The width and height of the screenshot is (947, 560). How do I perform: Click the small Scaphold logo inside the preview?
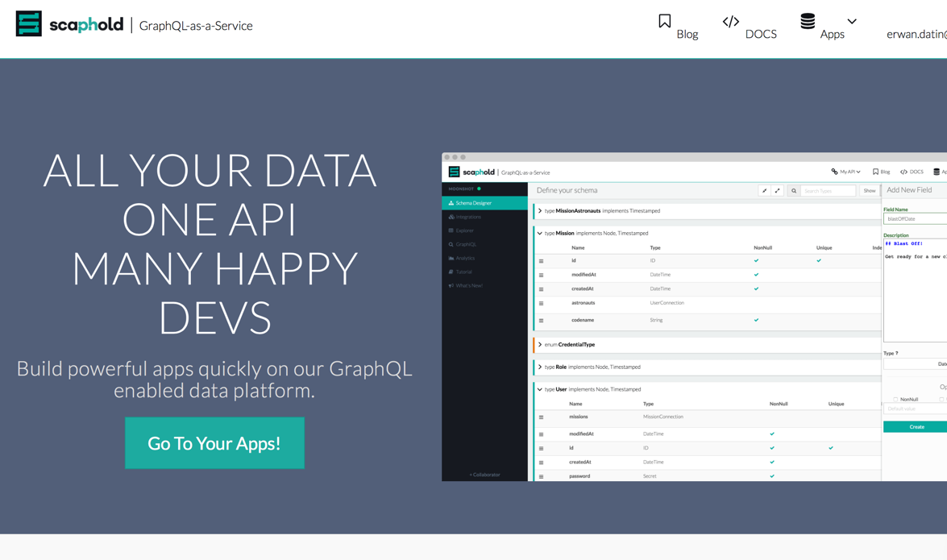pos(471,172)
